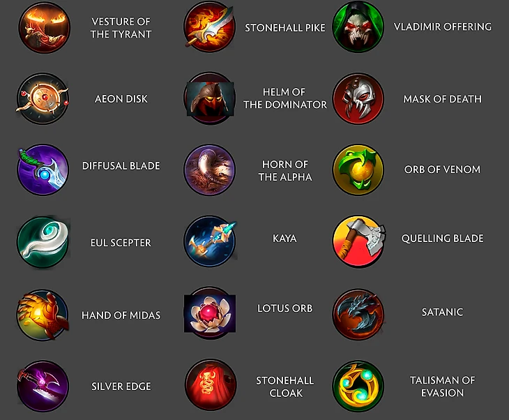Click the Hand of Midas text label
The image size is (509, 420).
tap(121, 315)
